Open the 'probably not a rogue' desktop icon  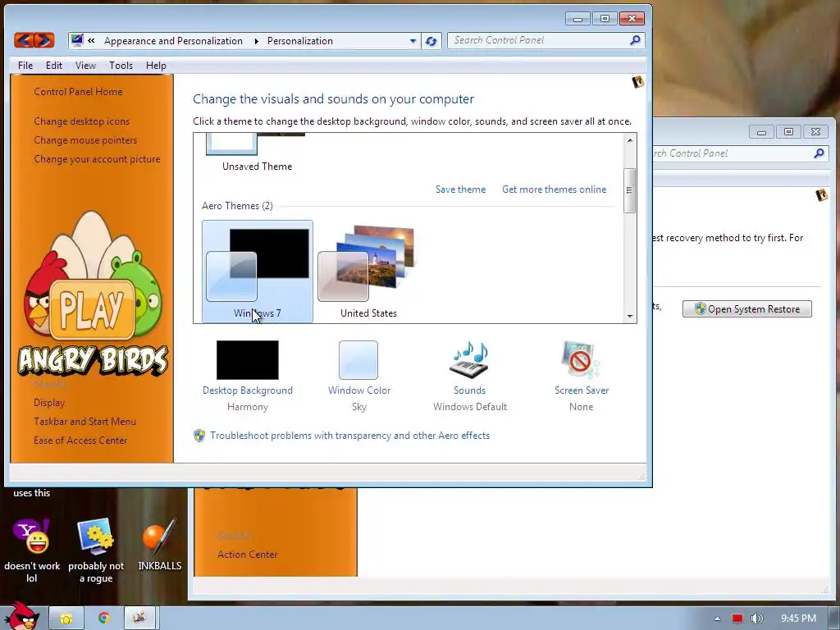[x=96, y=536]
